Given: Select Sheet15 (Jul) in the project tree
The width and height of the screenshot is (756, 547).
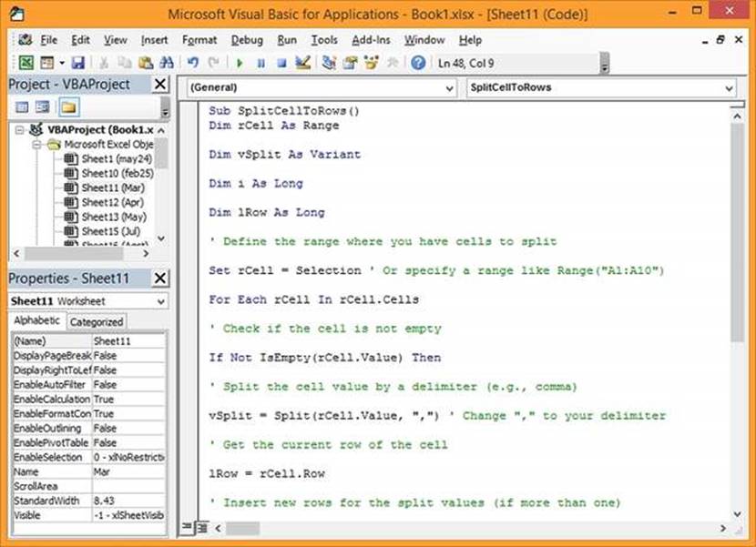Looking at the screenshot, I should pyautogui.click(x=111, y=231).
